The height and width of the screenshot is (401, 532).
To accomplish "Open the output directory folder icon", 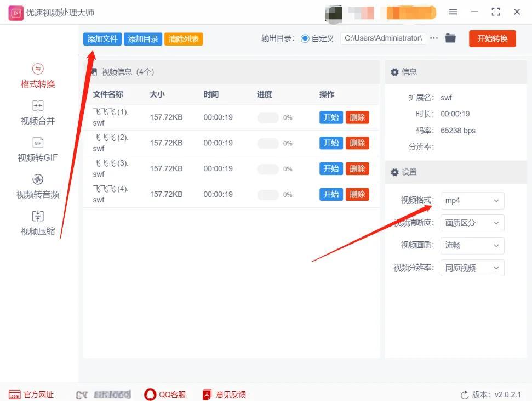I will click(450, 38).
